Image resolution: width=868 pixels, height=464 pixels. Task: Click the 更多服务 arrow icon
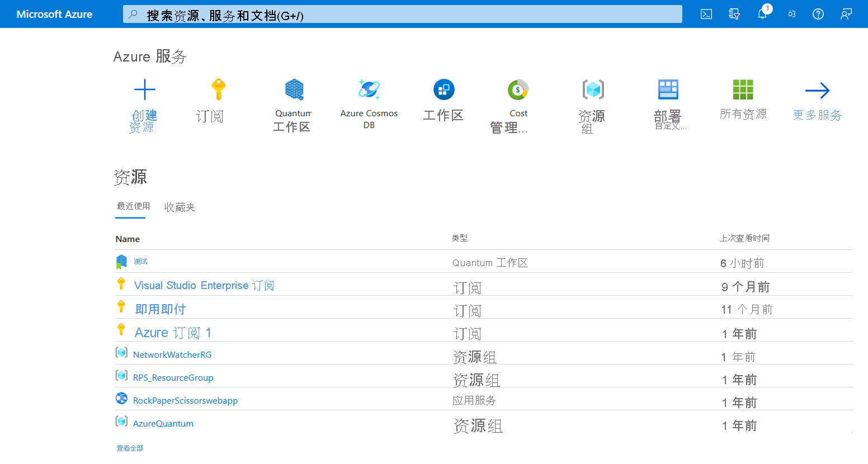(x=818, y=91)
